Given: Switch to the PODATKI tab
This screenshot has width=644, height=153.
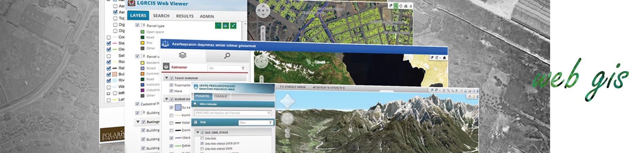Looking at the screenshot, I should (202, 96).
